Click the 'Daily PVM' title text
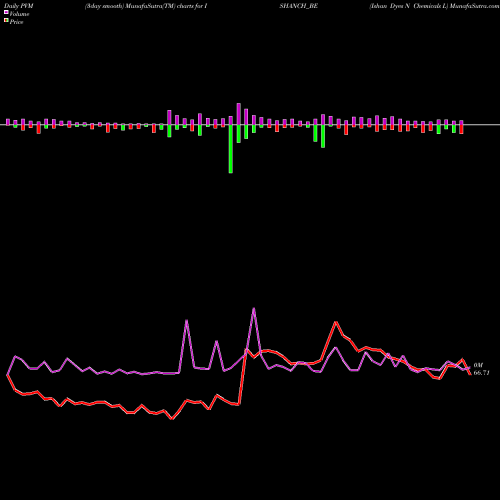This screenshot has height=500, width=500. (x=19, y=6)
